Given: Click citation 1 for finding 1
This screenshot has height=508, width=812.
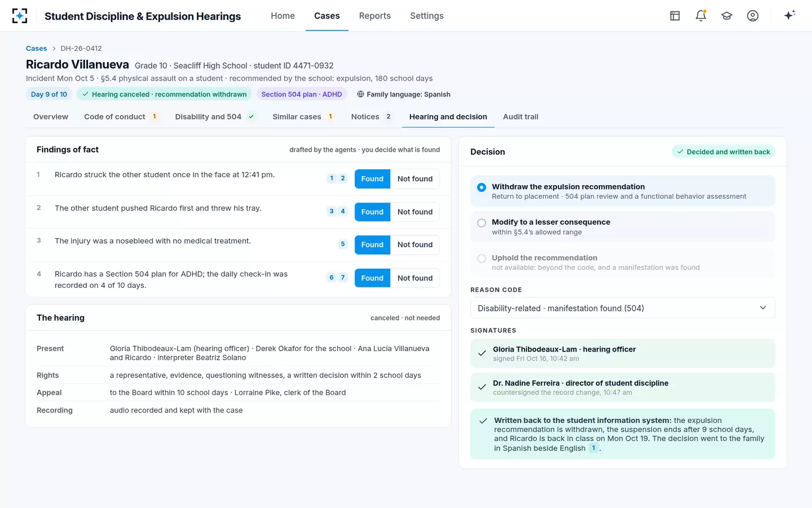Looking at the screenshot, I should [332, 178].
